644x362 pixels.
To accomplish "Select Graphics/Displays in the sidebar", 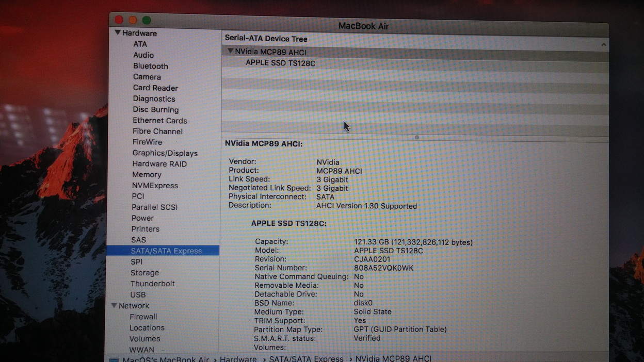I will tap(165, 153).
